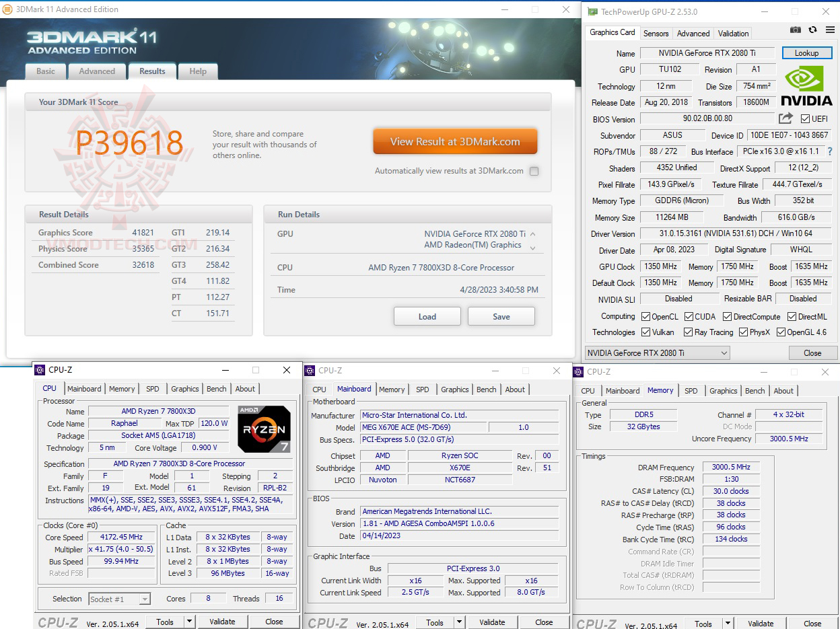840x629 pixels.
Task: Switch to the Basic tab in 3DMark
Action: [x=46, y=71]
